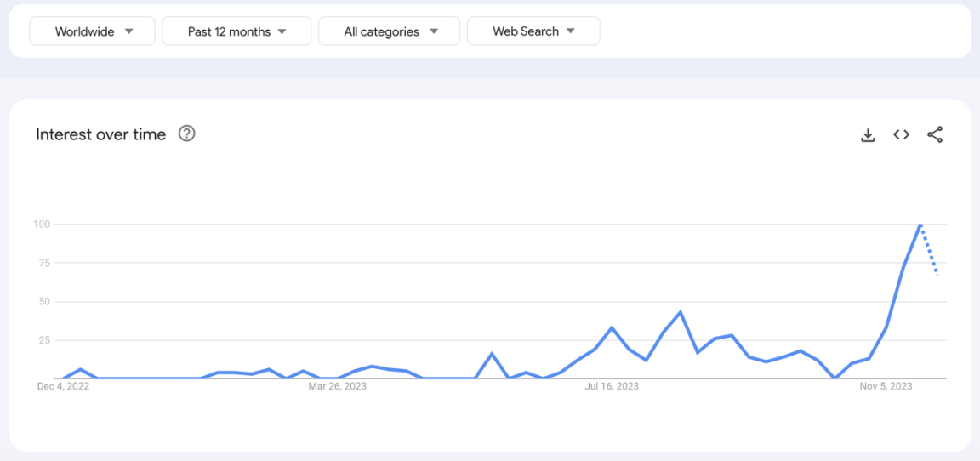Screen dimensions: 980x461
Task: Click the dotted partial-data line segment
Action: pos(929,250)
